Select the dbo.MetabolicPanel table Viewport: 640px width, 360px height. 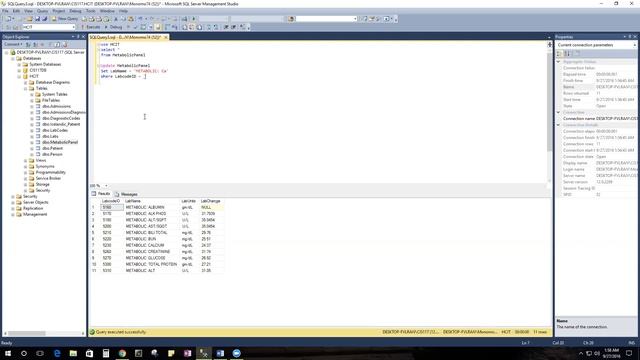[x=60, y=142]
